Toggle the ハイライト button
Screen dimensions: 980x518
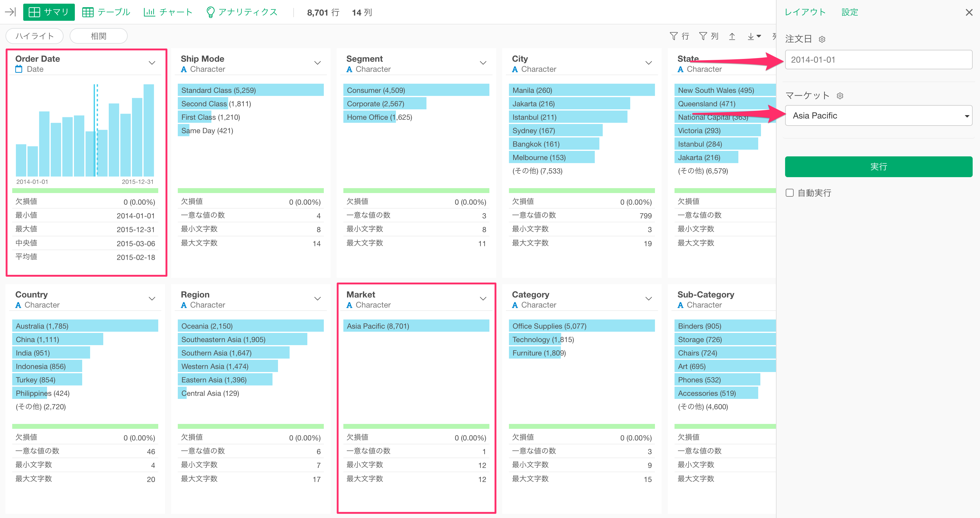35,36
